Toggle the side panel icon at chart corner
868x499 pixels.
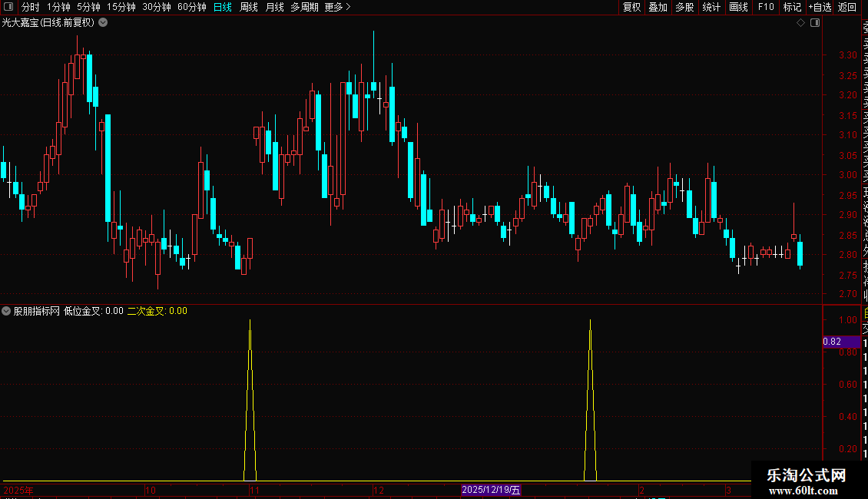click(815, 23)
